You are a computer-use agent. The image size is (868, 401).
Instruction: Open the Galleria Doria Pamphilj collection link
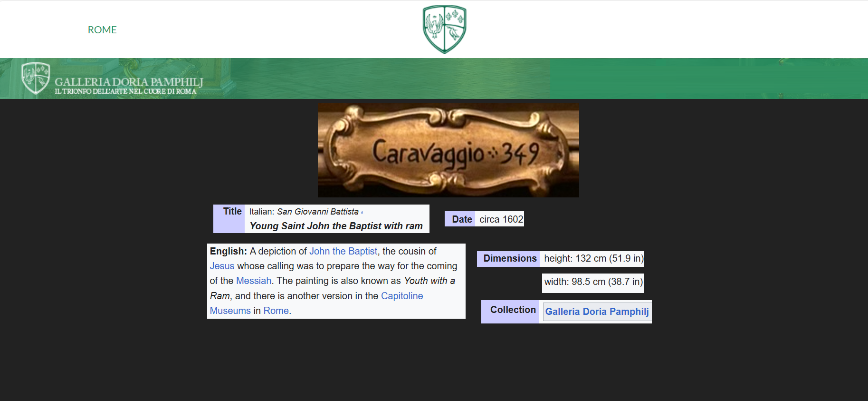click(597, 312)
